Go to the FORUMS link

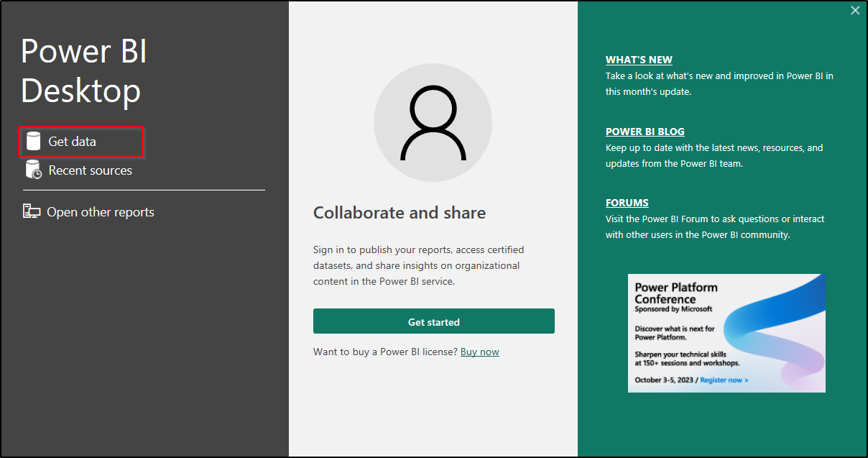tap(627, 203)
